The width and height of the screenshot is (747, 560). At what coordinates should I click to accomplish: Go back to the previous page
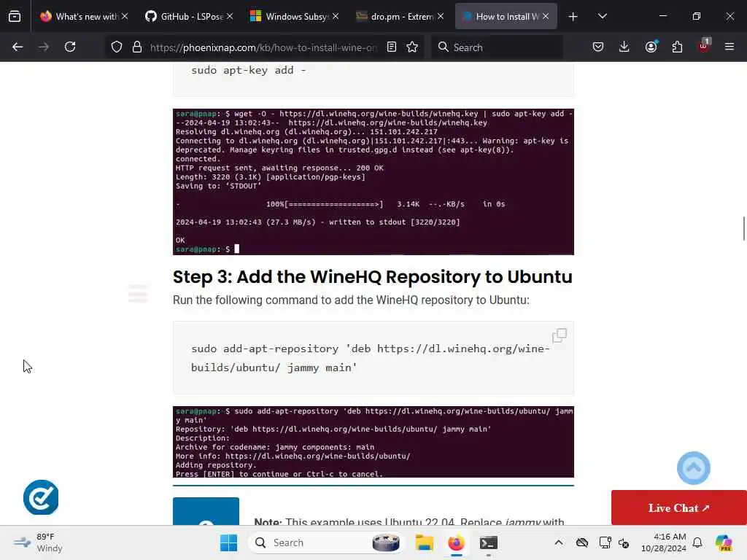pos(18,47)
